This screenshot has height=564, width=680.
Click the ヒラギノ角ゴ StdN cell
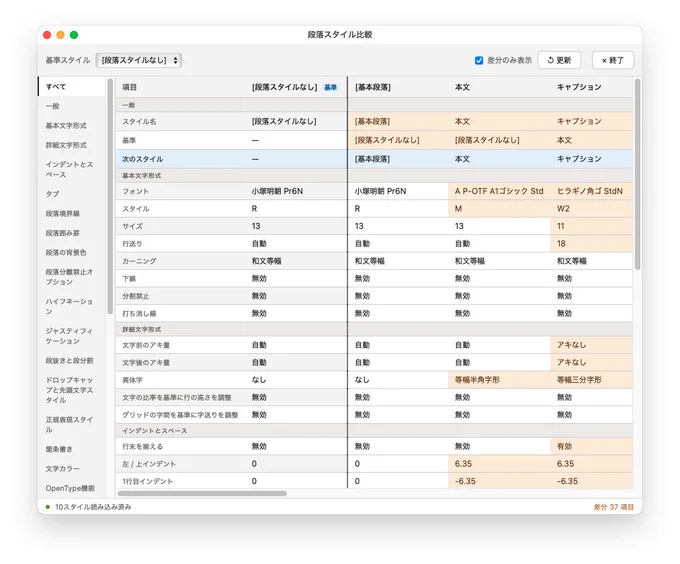click(x=591, y=191)
